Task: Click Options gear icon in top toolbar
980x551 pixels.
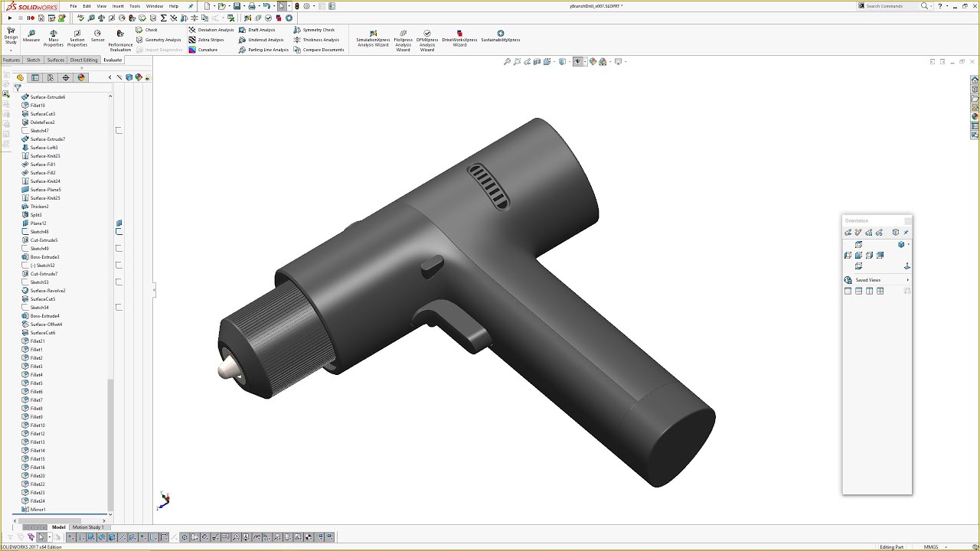Action: point(306,6)
